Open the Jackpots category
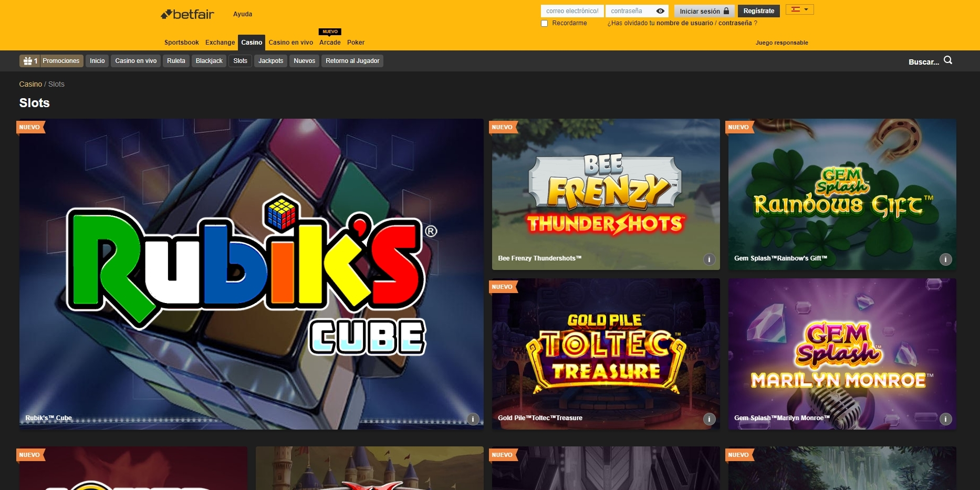This screenshot has height=490, width=980. coord(270,61)
